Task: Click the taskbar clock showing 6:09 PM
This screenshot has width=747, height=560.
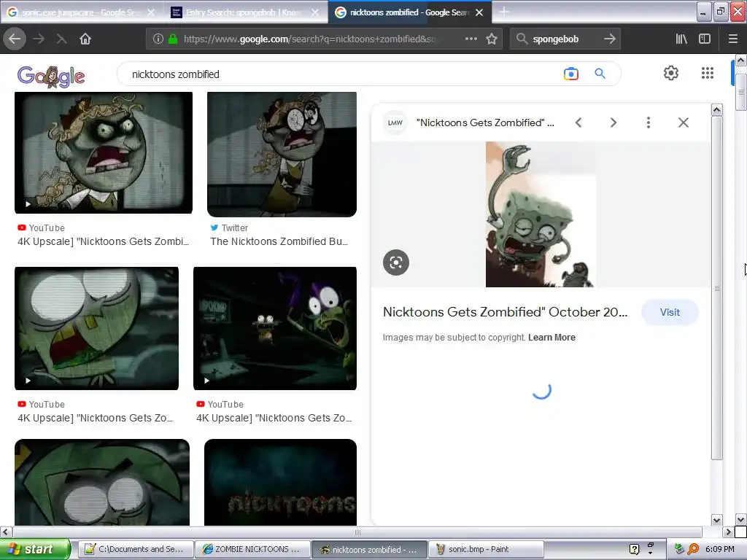Action: point(720,549)
